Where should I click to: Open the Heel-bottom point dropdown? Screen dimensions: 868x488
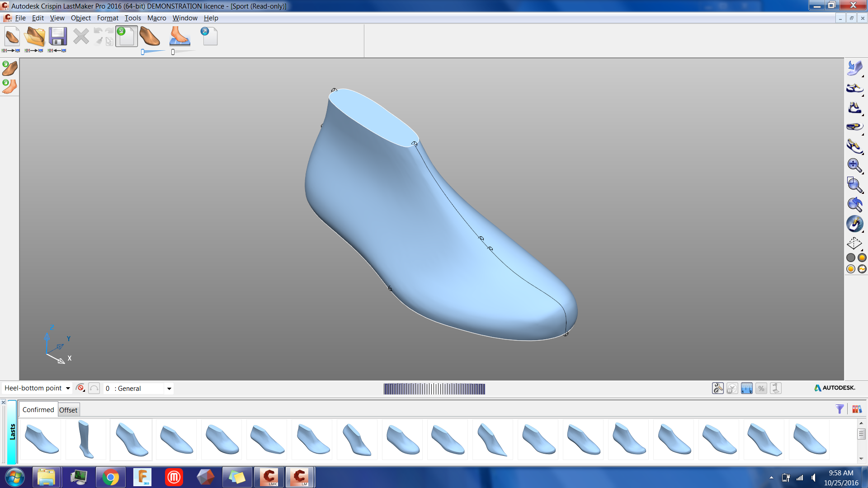pos(68,388)
